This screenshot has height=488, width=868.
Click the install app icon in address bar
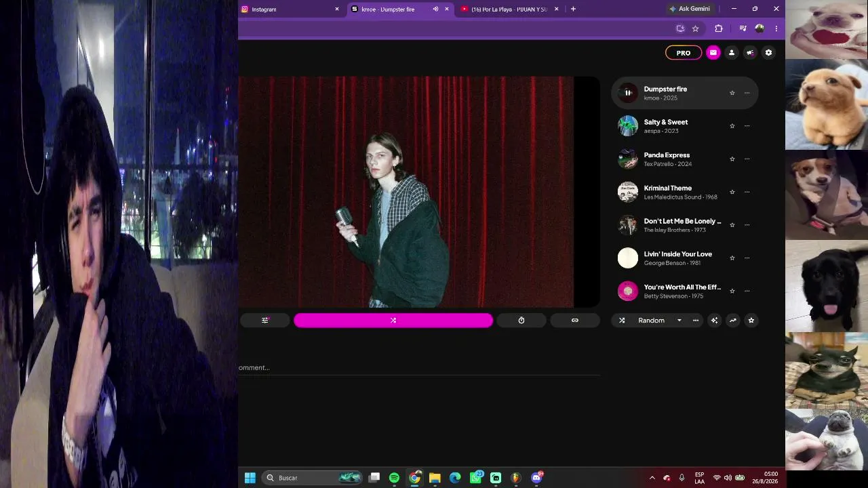[680, 28]
